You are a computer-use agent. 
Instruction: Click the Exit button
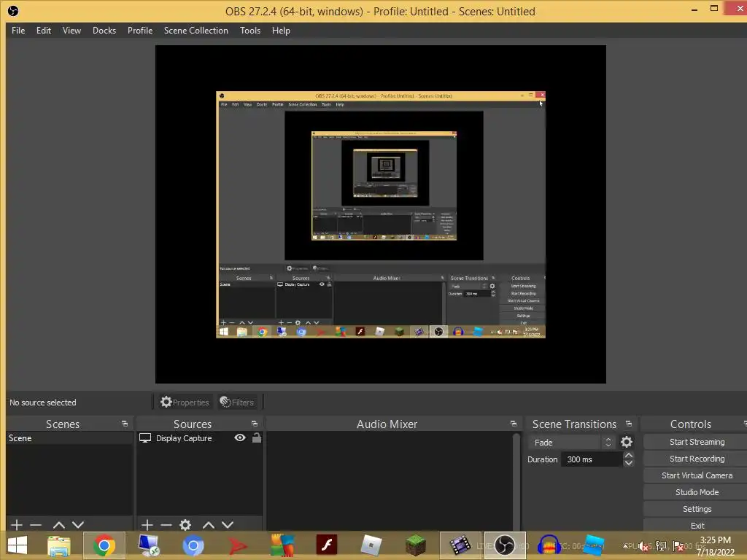pos(696,525)
